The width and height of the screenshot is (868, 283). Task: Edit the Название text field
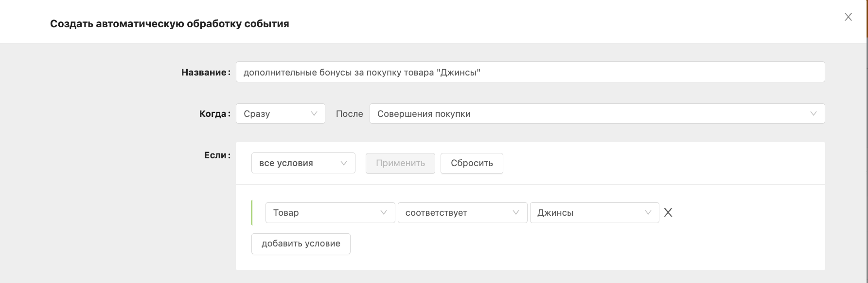click(x=530, y=72)
